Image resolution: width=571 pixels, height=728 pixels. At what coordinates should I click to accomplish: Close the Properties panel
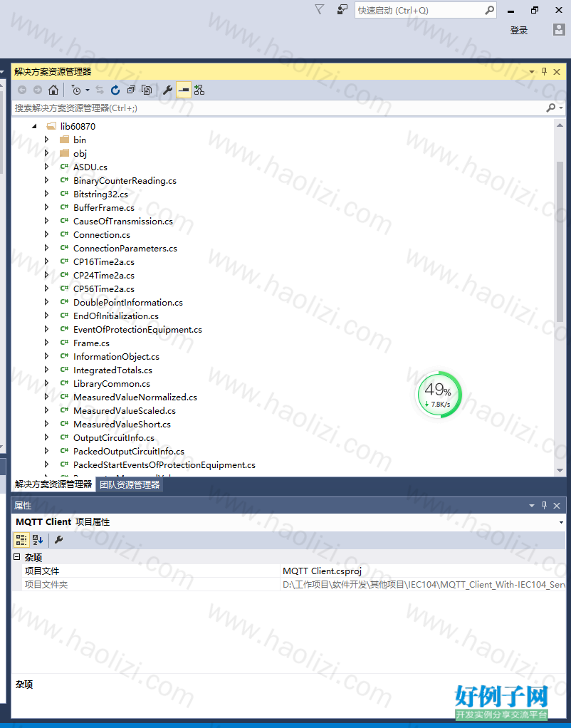[x=557, y=506]
